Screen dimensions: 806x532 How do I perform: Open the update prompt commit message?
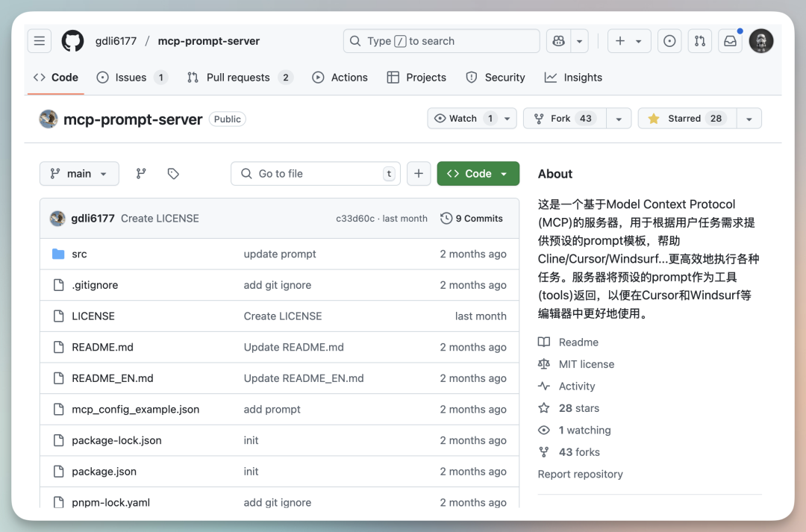point(280,254)
